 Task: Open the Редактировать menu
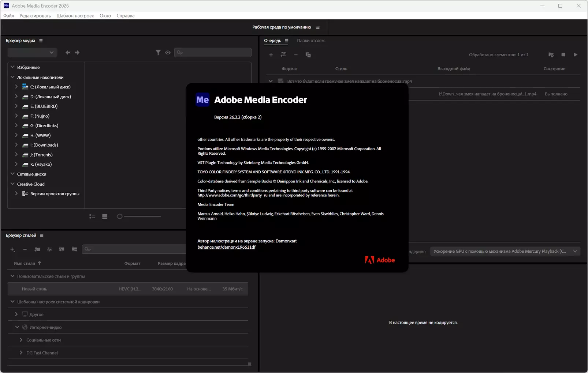pyautogui.click(x=35, y=16)
